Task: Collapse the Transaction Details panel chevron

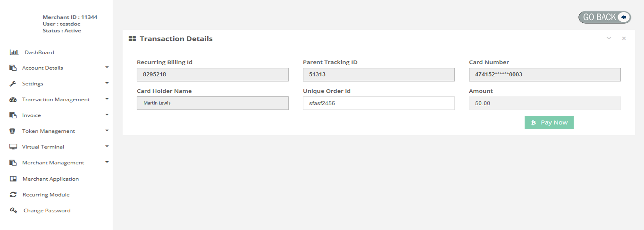Action: (609, 38)
